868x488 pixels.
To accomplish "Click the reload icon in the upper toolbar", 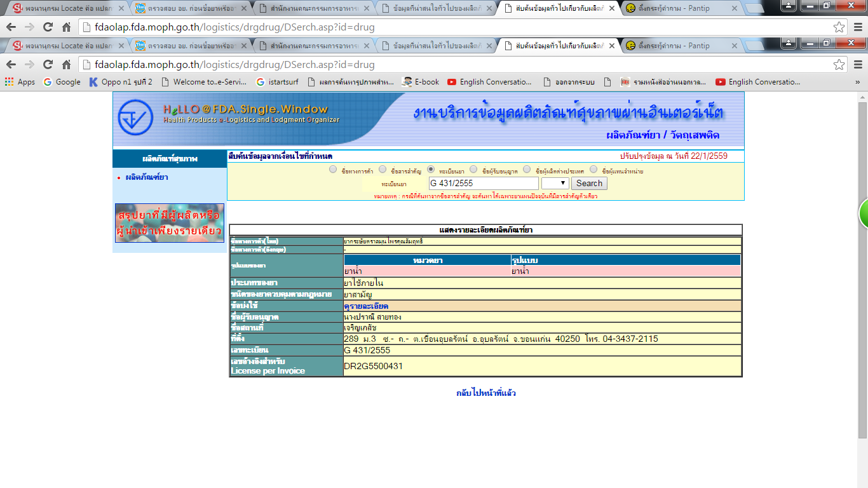I will [x=48, y=27].
